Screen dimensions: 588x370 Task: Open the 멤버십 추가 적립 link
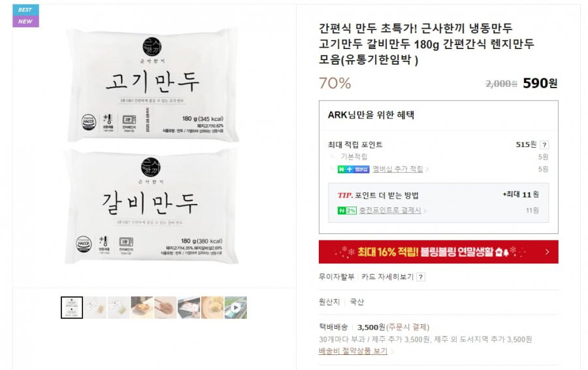398,169
